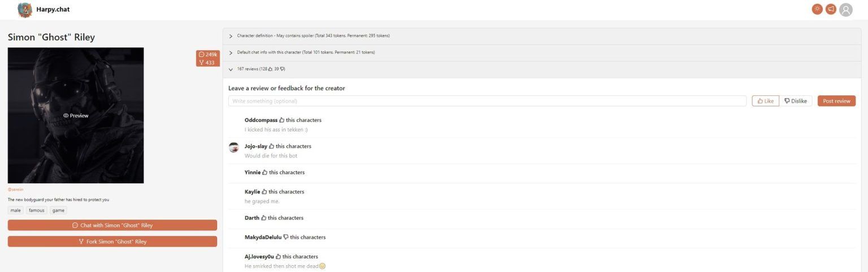
Task: Expand the Character definition section
Action: click(x=231, y=36)
